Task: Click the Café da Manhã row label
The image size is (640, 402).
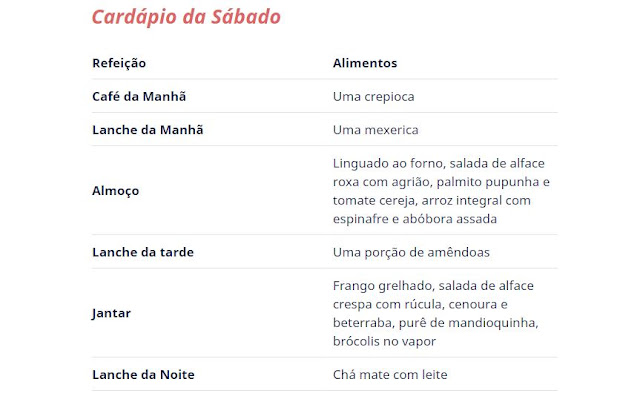Action: pyautogui.click(x=139, y=96)
